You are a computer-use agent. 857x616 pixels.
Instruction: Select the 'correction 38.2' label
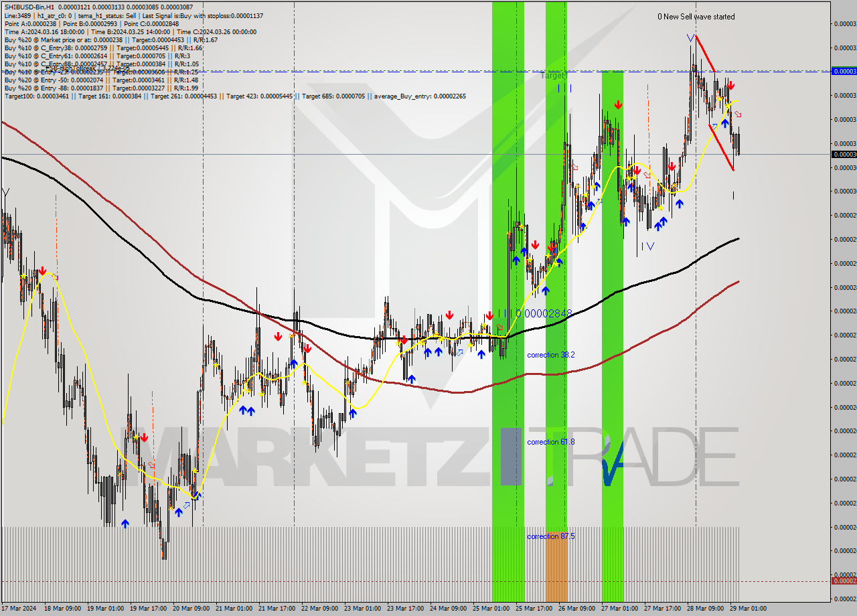tap(550, 355)
